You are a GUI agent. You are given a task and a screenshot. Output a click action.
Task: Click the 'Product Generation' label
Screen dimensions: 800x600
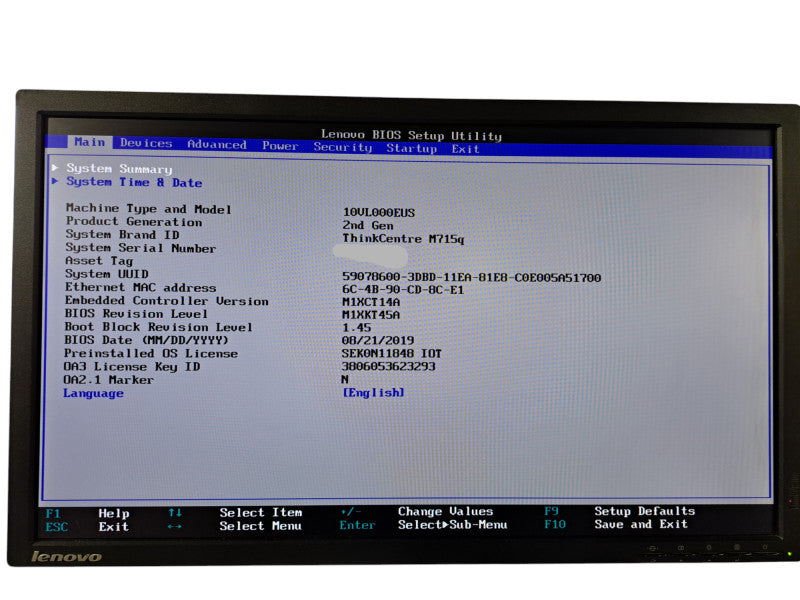(x=134, y=221)
